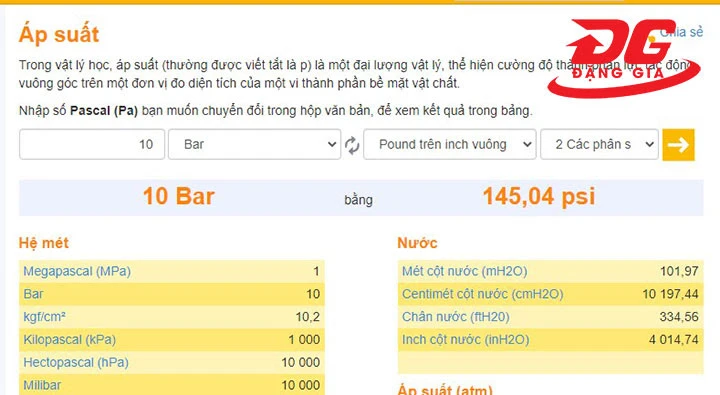
Task: Click the 1 000 value in Kilopascal row
Action: [x=304, y=340]
